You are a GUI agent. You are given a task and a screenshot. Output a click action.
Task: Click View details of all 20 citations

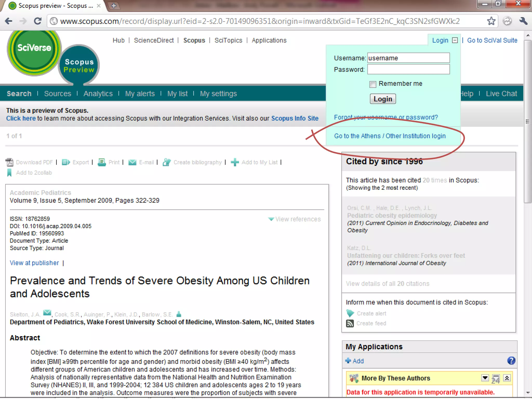click(387, 284)
